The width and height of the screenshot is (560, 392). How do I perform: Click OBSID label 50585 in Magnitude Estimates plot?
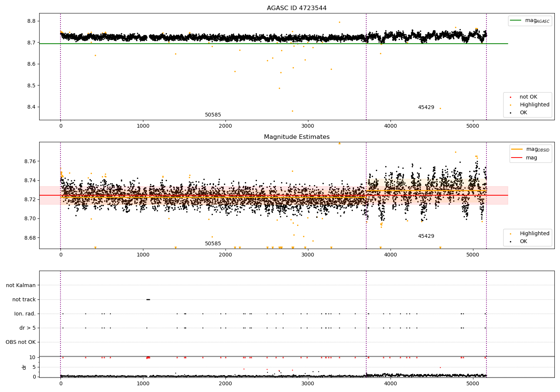coord(213,244)
